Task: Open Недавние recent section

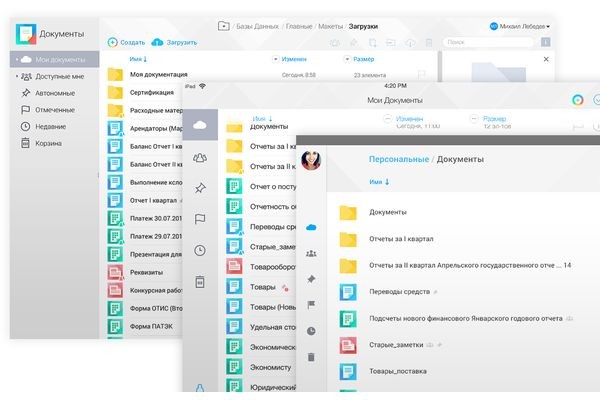Action: click(43, 126)
